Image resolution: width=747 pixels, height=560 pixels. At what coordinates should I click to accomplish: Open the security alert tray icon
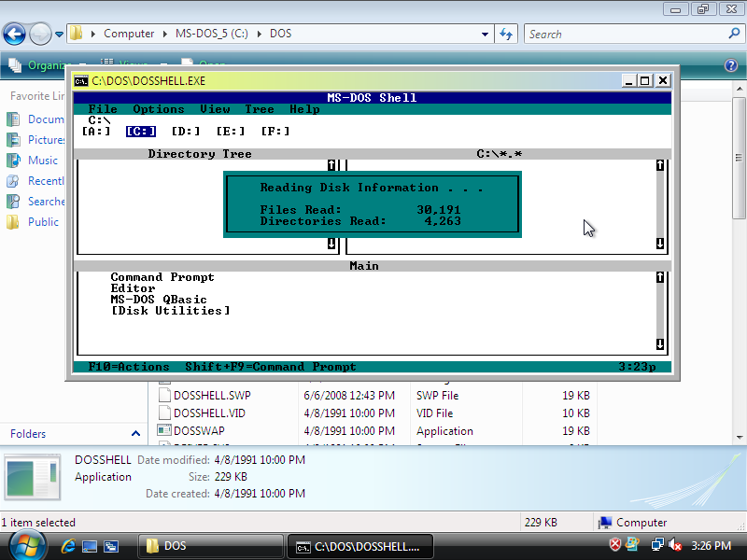point(615,545)
